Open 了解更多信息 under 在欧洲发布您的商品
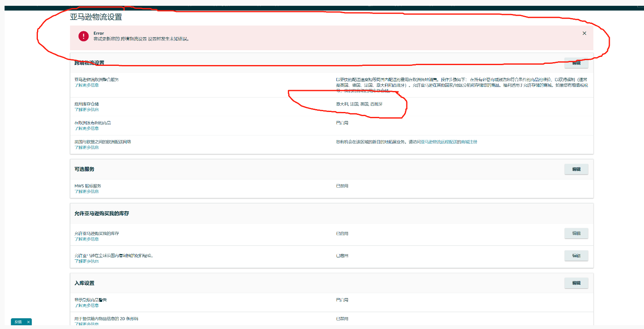This screenshot has height=329, width=644. [86, 128]
